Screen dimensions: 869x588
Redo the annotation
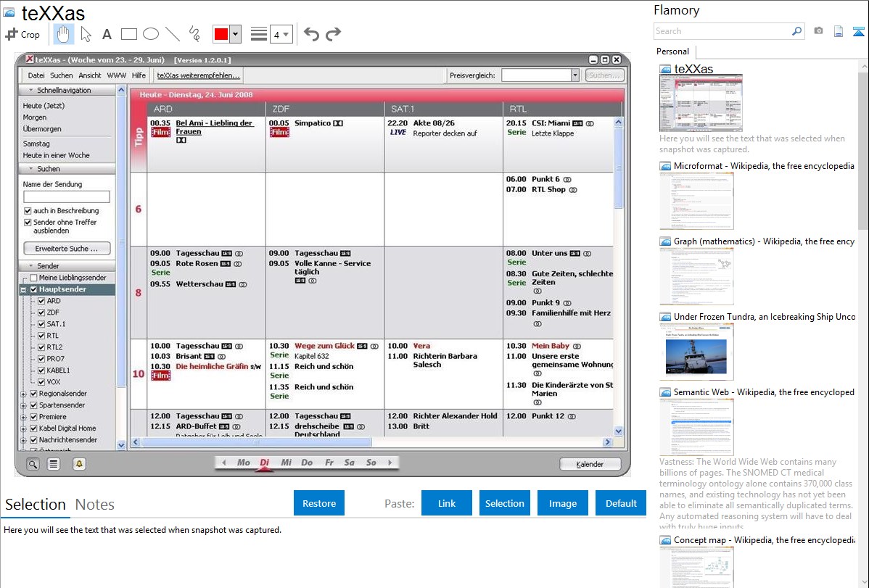tap(333, 34)
